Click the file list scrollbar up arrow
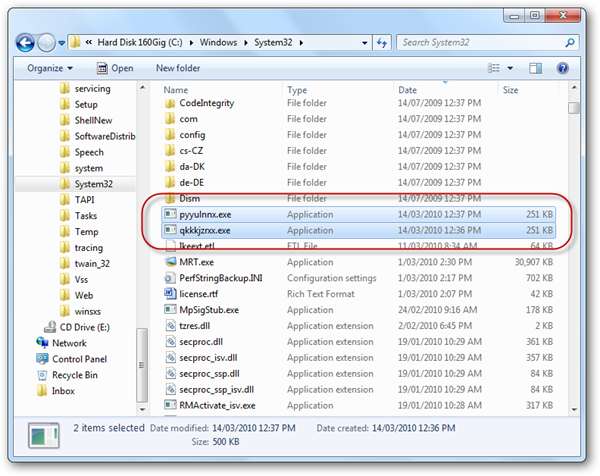This screenshot has height=476, width=600. [574, 87]
